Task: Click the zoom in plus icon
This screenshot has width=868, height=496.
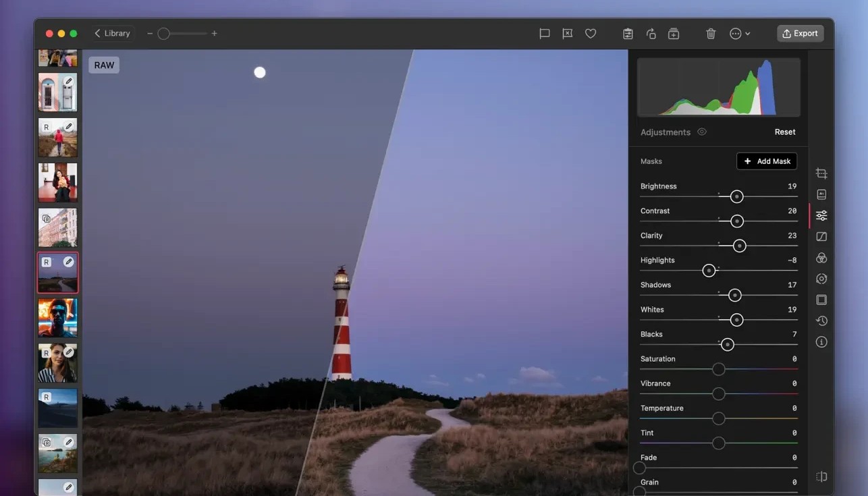Action: click(x=215, y=33)
